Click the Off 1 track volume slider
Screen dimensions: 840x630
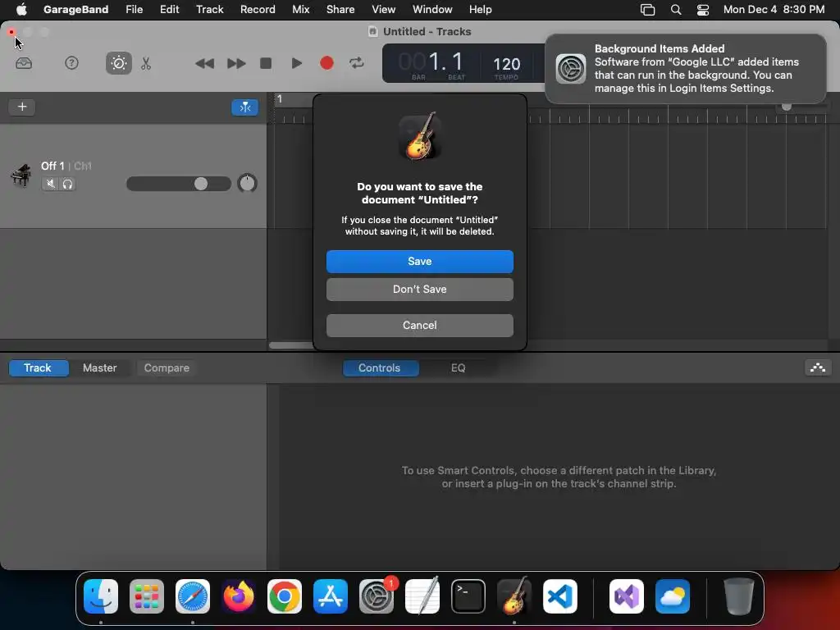coord(178,184)
